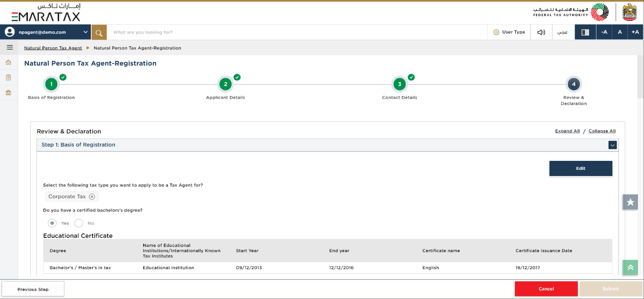The image size is (644, 299).
Task: Select Yes for certified bachelor's degree
Action: 52,223
